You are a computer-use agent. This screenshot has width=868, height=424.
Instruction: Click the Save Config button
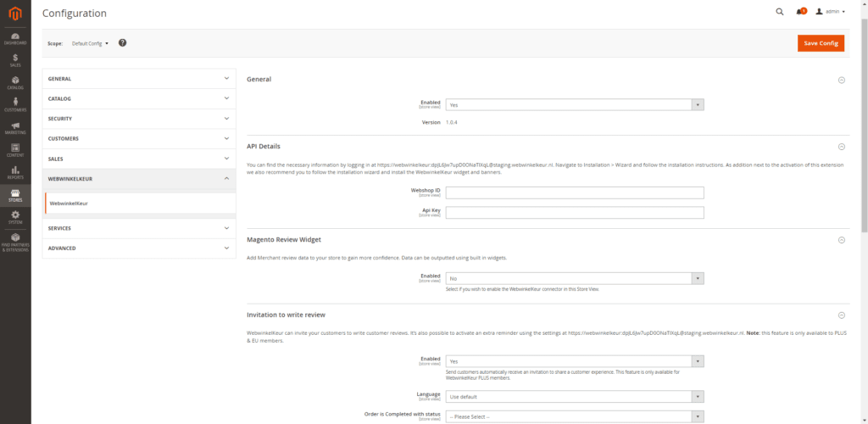coord(820,43)
